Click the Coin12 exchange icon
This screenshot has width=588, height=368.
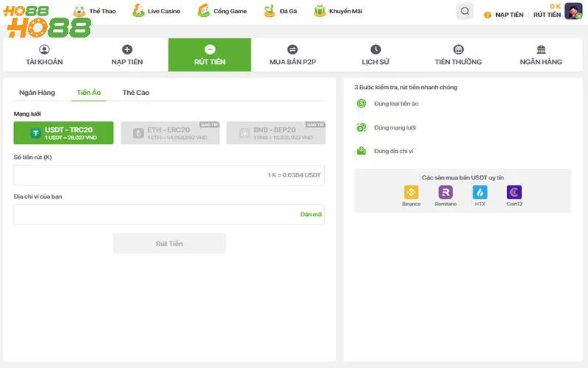[514, 192]
